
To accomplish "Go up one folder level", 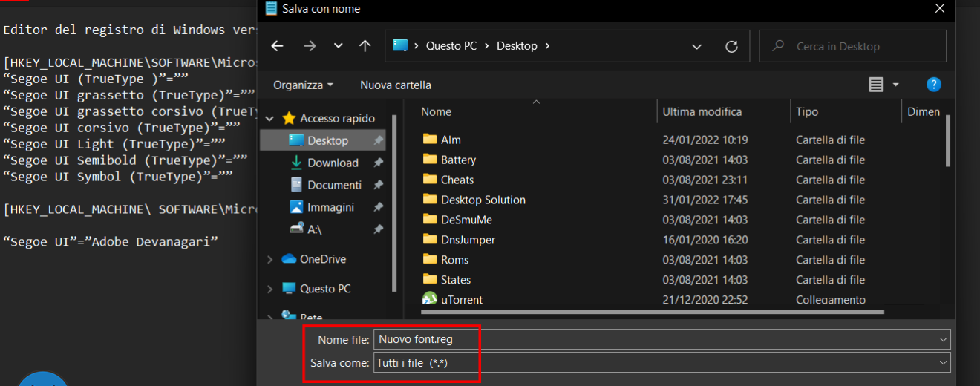I will 365,46.
